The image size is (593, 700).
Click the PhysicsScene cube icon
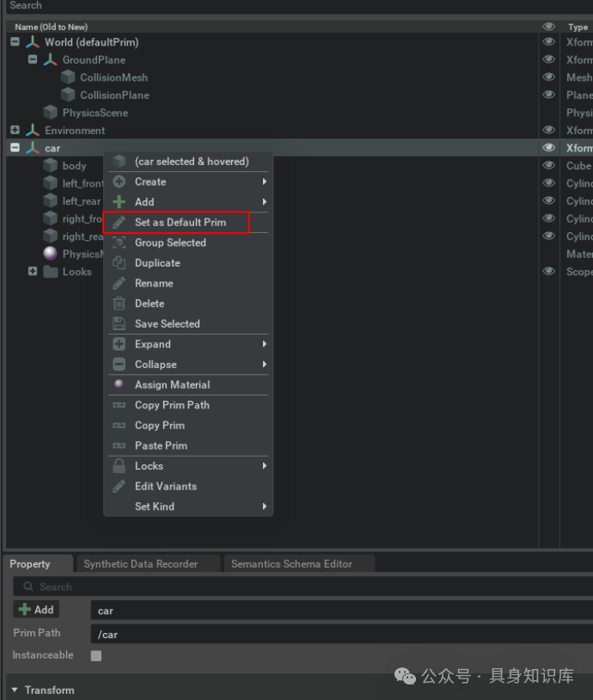[x=50, y=113]
